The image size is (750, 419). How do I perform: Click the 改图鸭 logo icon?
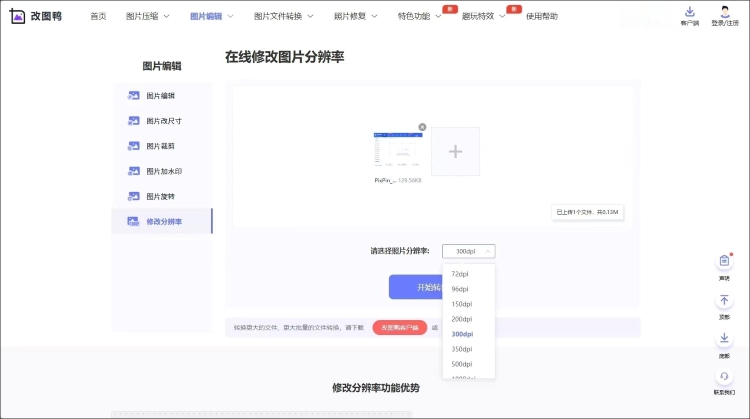pos(17,16)
